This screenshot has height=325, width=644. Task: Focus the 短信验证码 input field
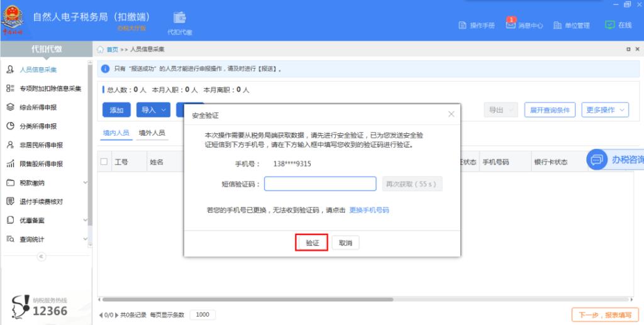(320, 184)
